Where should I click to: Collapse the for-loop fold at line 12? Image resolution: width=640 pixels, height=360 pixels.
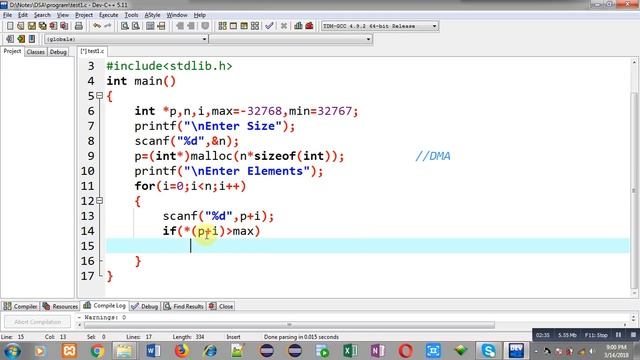(99, 201)
